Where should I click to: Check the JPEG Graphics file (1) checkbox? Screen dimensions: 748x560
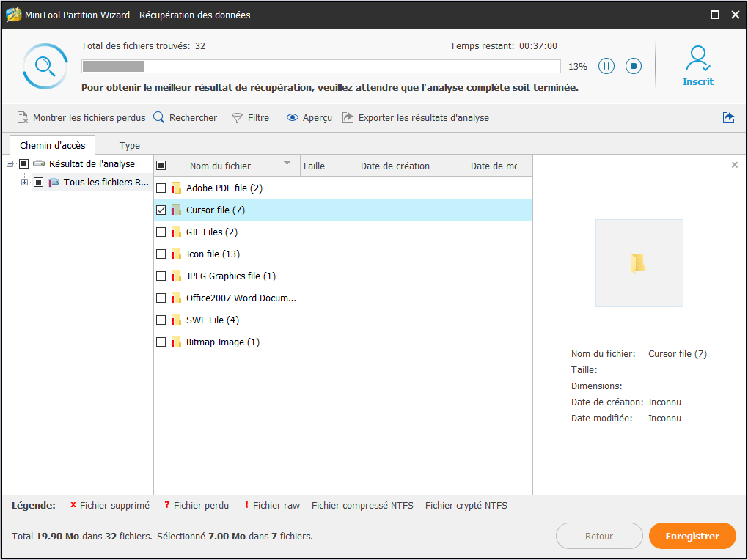(x=161, y=276)
